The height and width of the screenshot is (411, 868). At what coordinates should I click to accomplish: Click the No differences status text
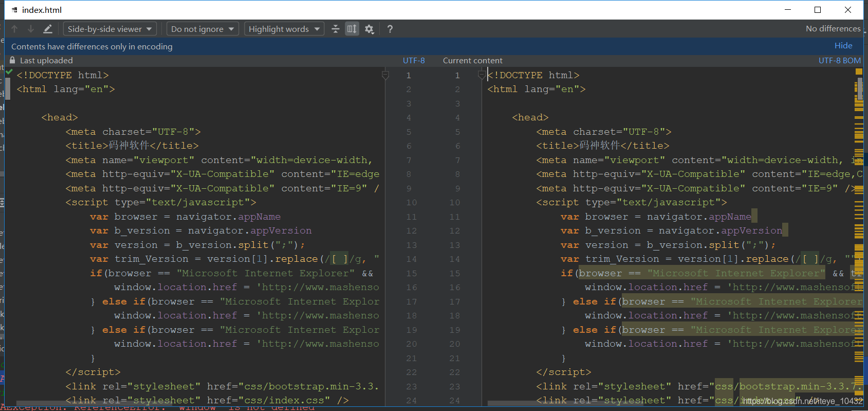tap(833, 29)
